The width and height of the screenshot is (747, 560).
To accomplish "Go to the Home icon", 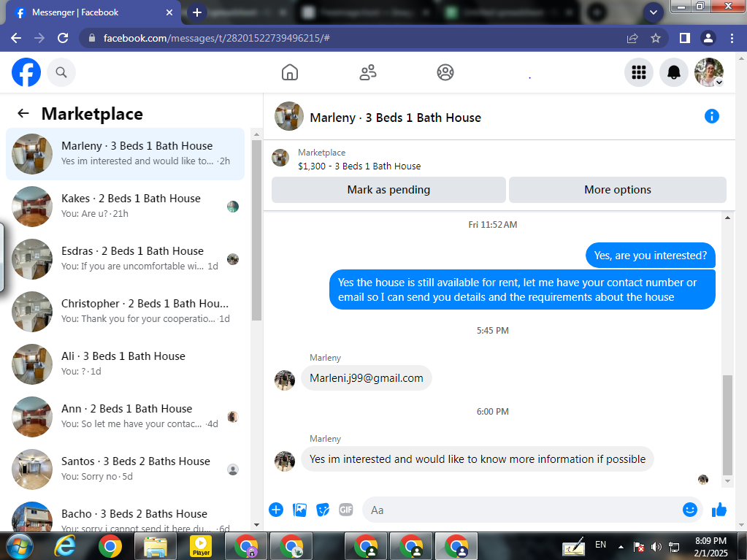I will click(290, 72).
